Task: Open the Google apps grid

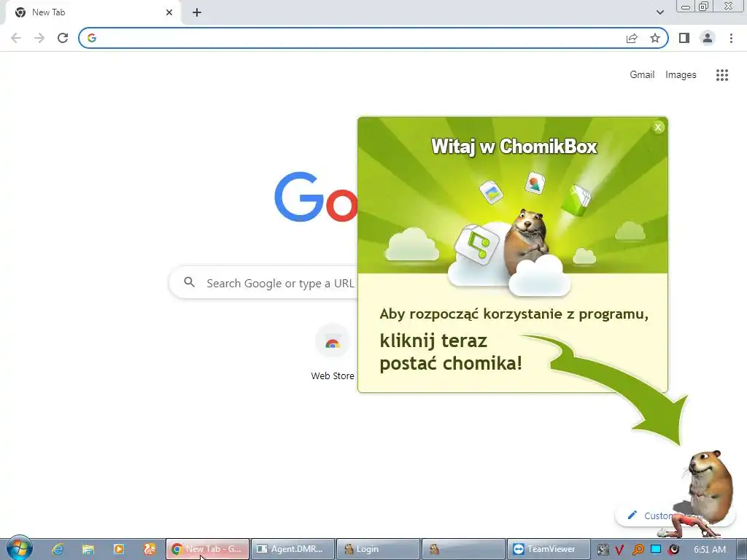Action: click(x=721, y=75)
